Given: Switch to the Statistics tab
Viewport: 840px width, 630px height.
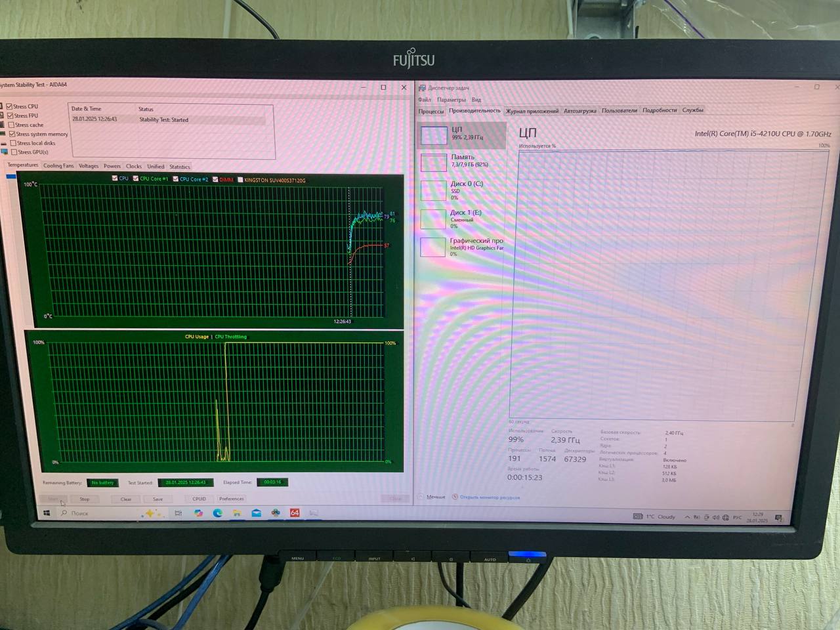Looking at the screenshot, I should pyautogui.click(x=179, y=167).
